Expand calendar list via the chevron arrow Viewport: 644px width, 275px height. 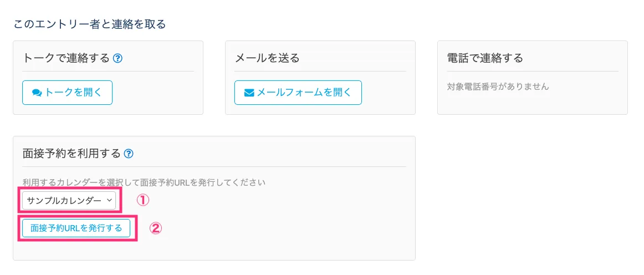click(109, 200)
